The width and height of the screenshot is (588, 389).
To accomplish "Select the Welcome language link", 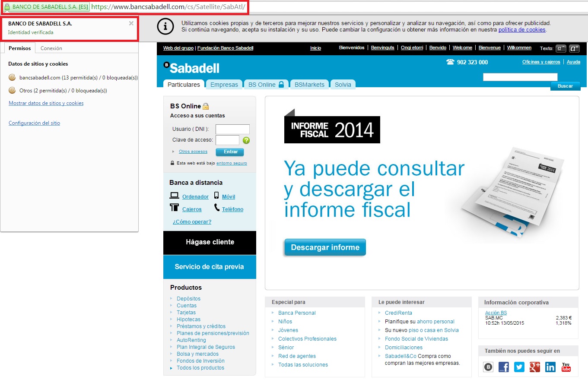I will coord(462,47).
